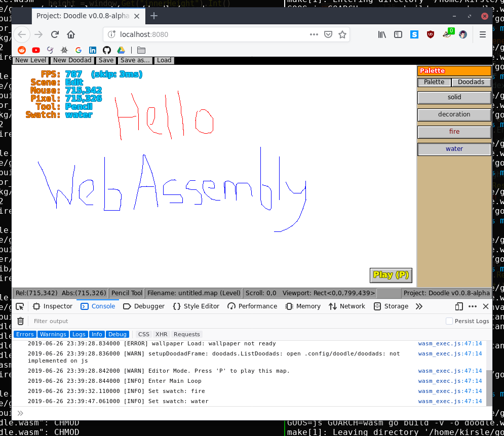The height and width of the screenshot is (436, 504).
Task: Go to the browser Home page
Action: point(71,34)
